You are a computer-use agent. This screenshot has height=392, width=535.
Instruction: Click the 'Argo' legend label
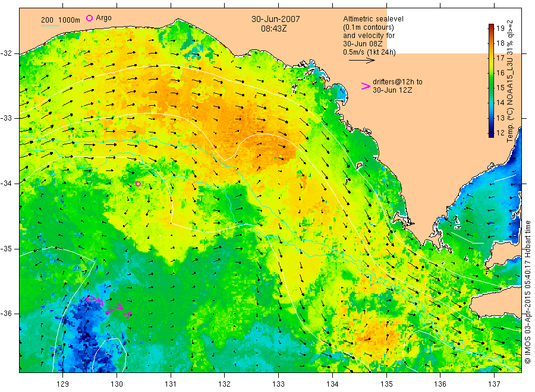[103, 18]
